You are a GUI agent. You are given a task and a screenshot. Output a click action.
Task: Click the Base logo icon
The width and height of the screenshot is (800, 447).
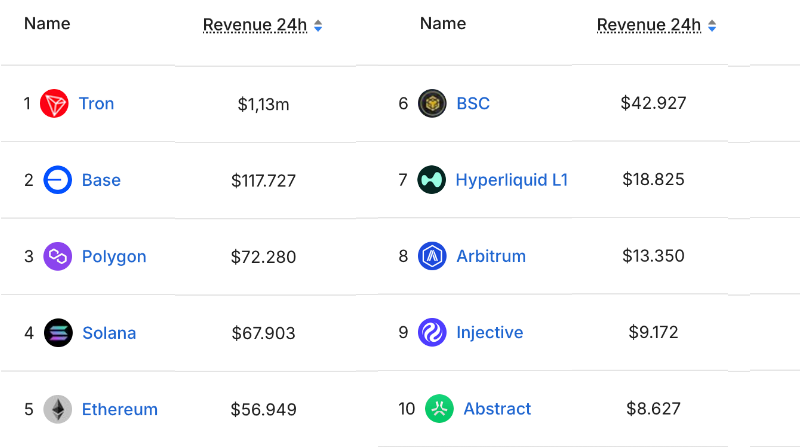pyautogui.click(x=58, y=180)
